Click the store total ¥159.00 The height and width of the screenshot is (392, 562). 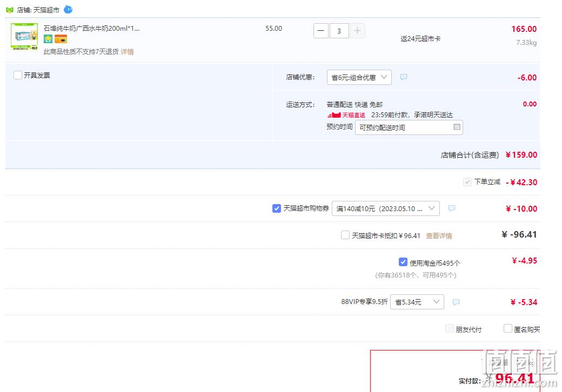[x=521, y=154]
